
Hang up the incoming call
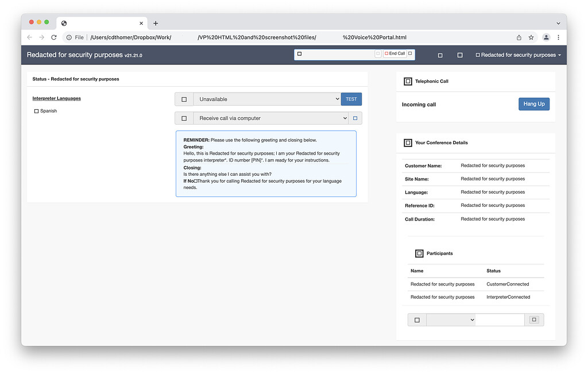tap(533, 104)
